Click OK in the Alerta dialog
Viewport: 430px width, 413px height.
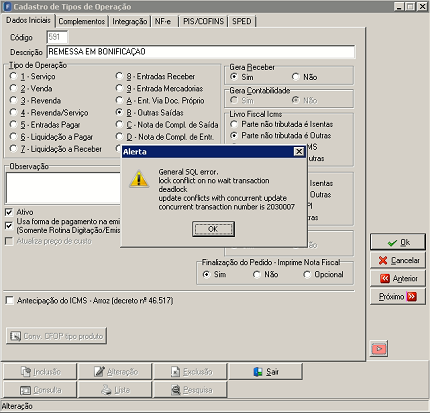[x=213, y=229]
